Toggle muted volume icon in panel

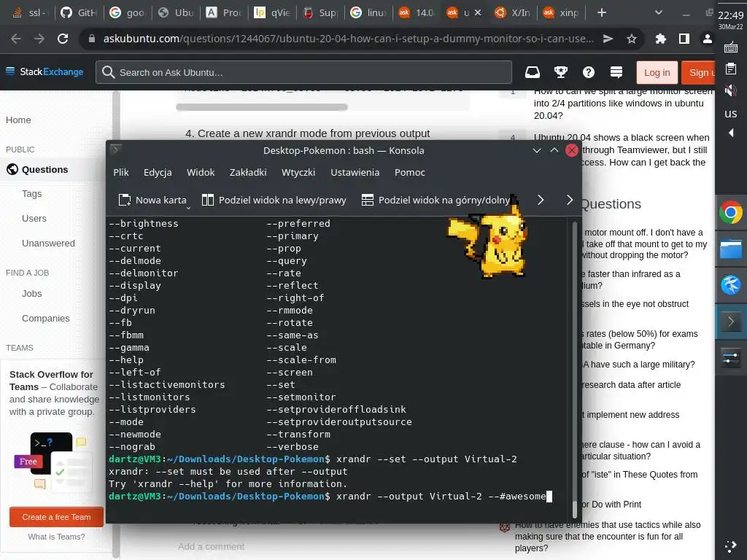point(731,90)
